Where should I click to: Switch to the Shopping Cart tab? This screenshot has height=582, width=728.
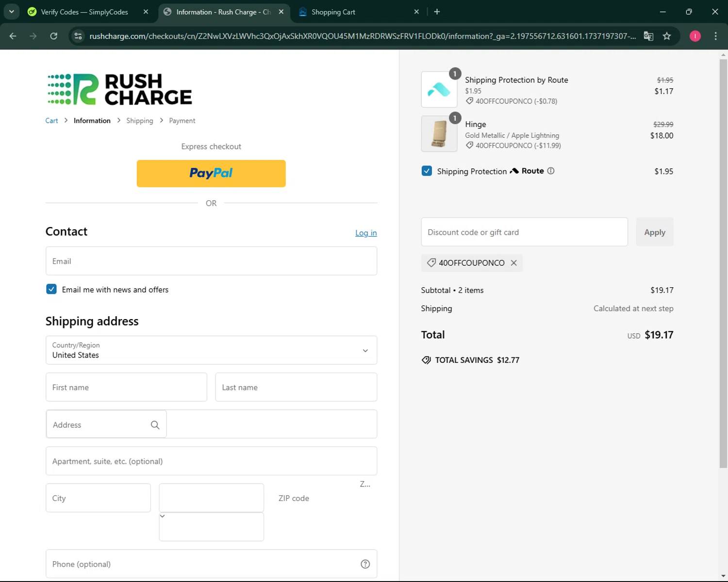click(358, 12)
